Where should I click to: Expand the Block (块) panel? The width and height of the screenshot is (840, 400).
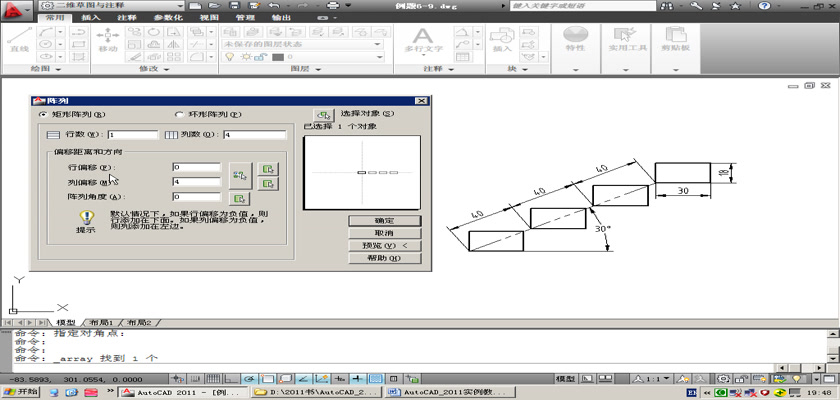517,69
